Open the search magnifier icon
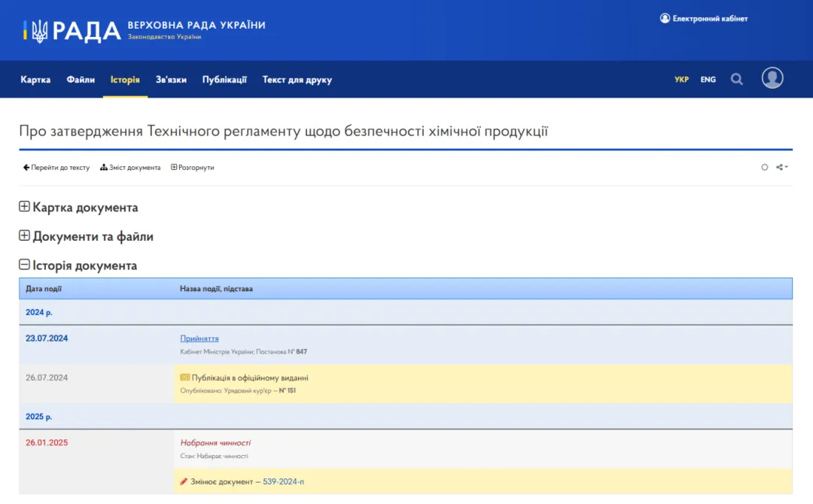The width and height of the screenshot is (813, 504). [736, 79]
